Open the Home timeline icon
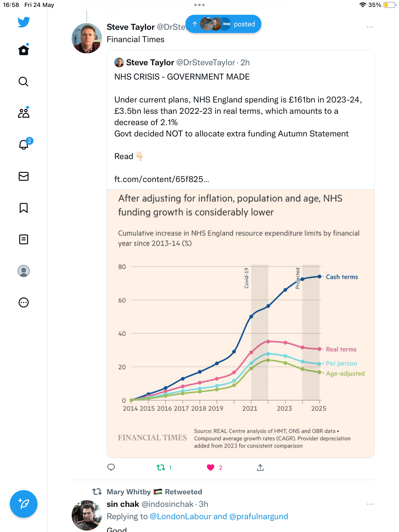The height and width of the screenshot is (532, 399). [x=24, y=50]
